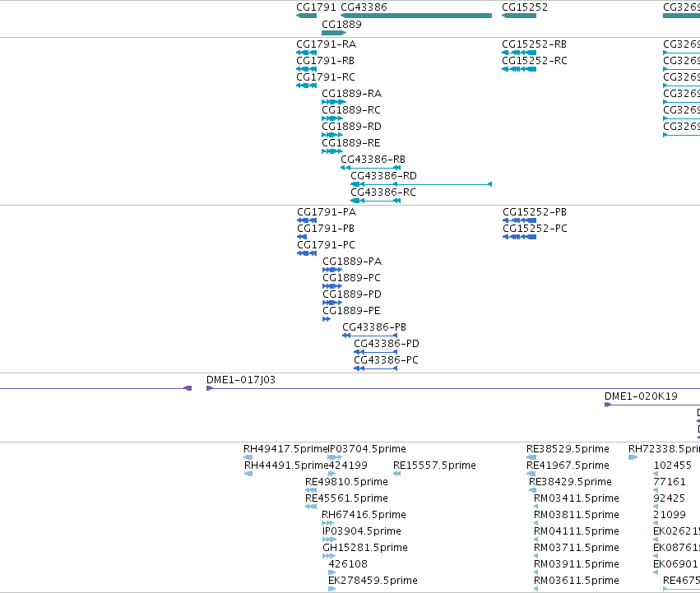Select transcript CG1791-RC

pos(326,77)
